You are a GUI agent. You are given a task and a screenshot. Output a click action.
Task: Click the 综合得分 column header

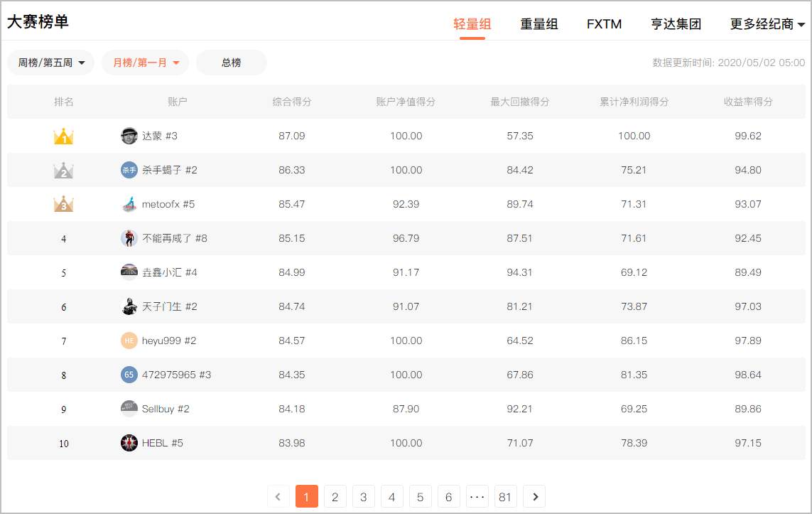click(291, 102)
